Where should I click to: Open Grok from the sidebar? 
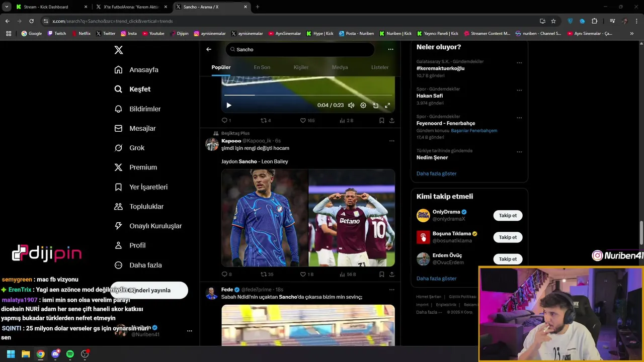click(129, 148)
